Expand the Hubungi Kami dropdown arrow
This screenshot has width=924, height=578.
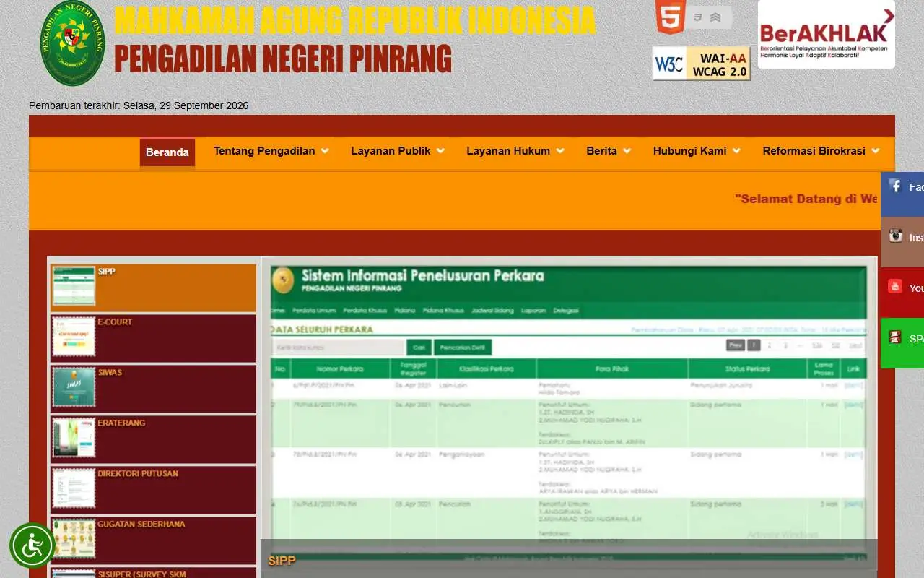coord(736,151)
